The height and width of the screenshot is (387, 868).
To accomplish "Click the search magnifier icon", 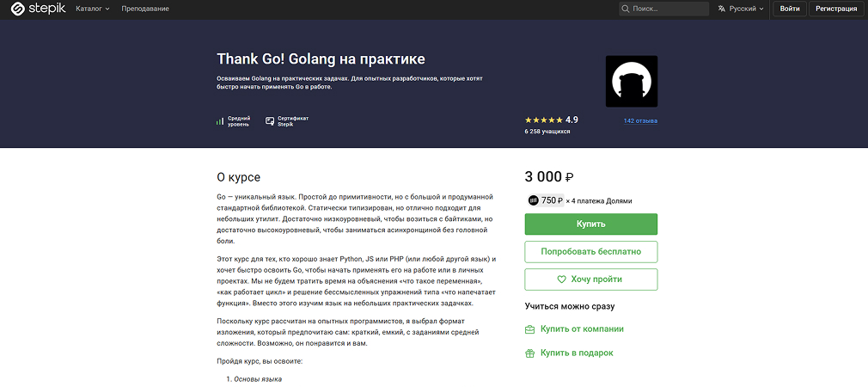I will pyautogui.click(x=626, y=9).
